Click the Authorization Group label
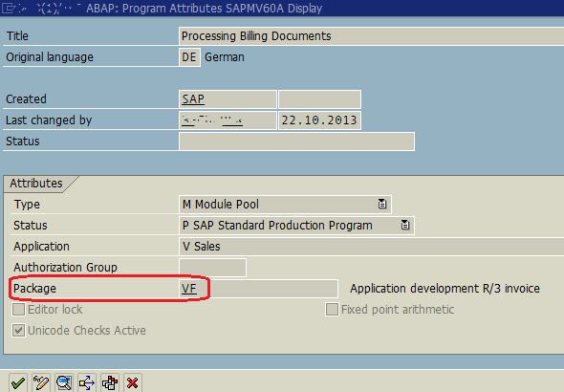564x392 pixels. pos(65,267)
